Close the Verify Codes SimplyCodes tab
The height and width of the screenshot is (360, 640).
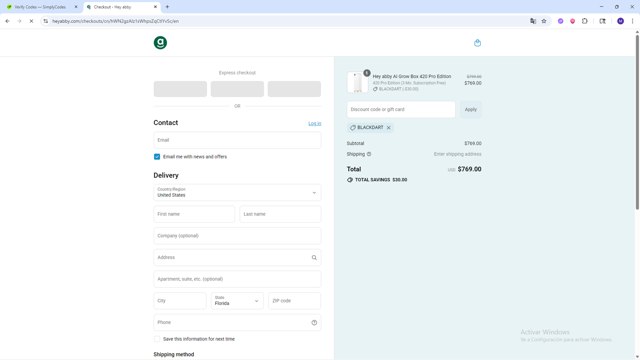(x=76, y=7)
